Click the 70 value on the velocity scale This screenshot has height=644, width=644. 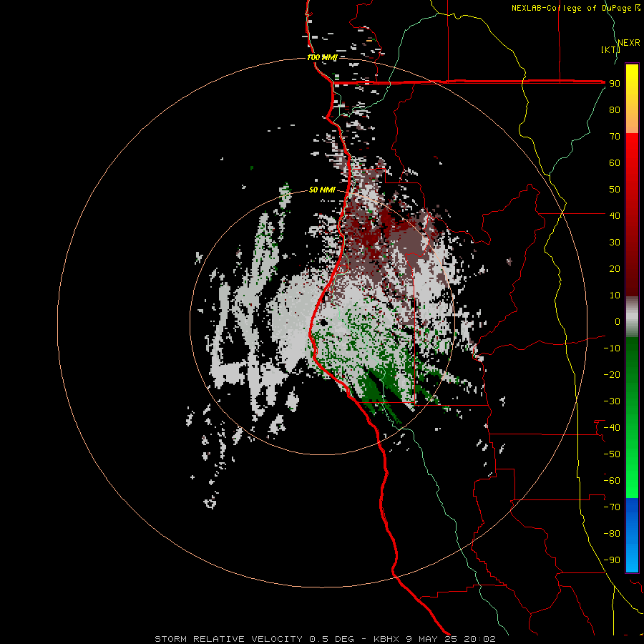[x=615, y=137]
